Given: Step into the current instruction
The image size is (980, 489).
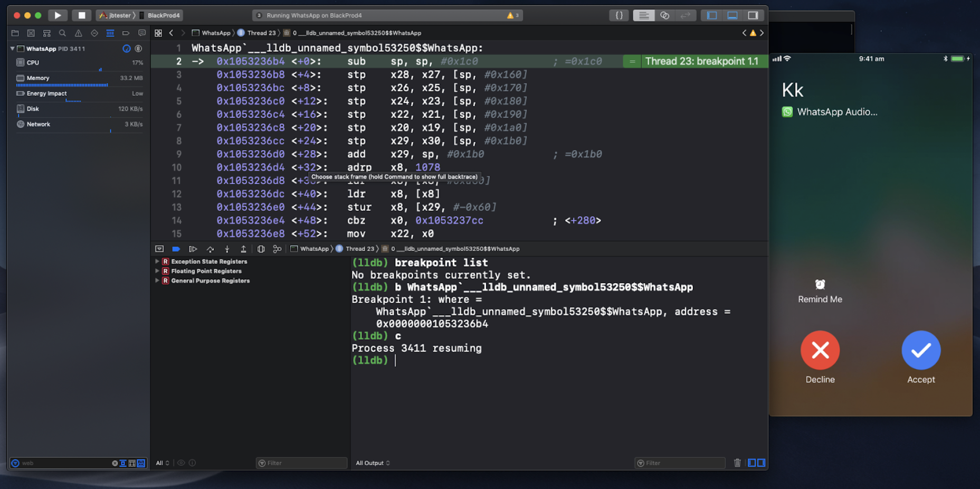Looking at the screenshot, I should pos(227,249).
